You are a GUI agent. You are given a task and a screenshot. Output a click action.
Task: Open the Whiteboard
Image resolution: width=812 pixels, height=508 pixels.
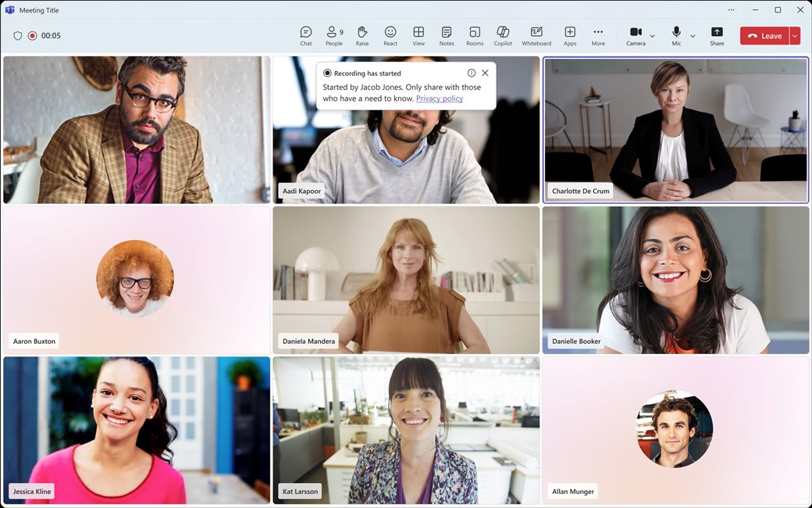(536, 35)
